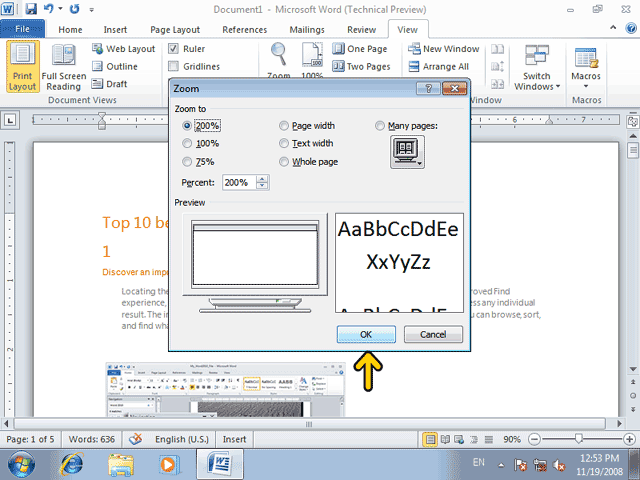The height and width of the screenshot is (480, 640).
Task: Uncheck the Ruler checkbox
Action: [173, 49]
